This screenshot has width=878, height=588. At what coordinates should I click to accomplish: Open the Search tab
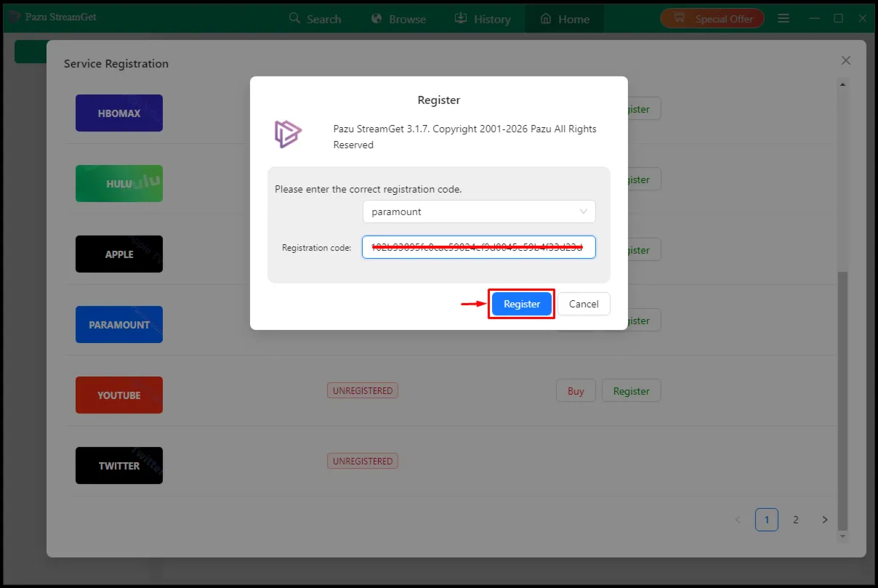[315, 19]
